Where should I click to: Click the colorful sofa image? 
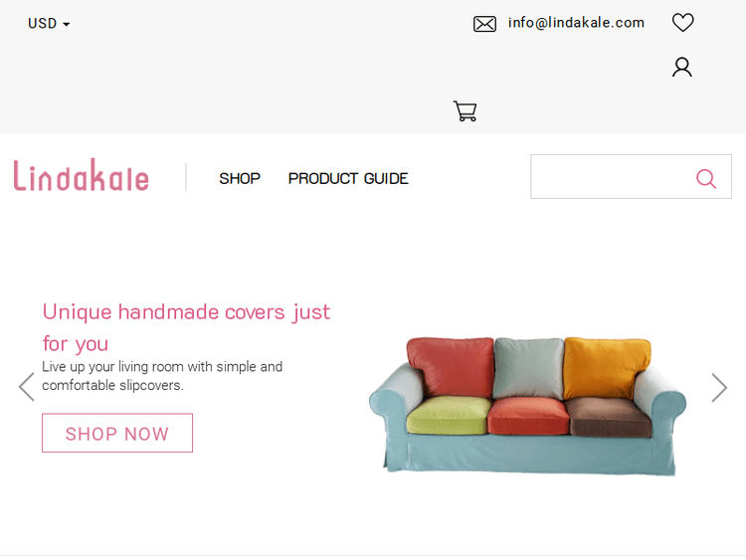[527, 406]
